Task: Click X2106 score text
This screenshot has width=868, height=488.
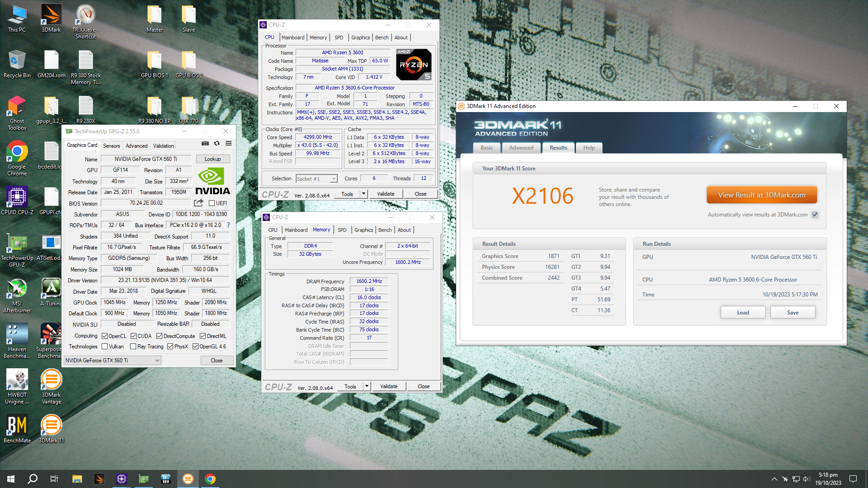Action: [542, 196]
